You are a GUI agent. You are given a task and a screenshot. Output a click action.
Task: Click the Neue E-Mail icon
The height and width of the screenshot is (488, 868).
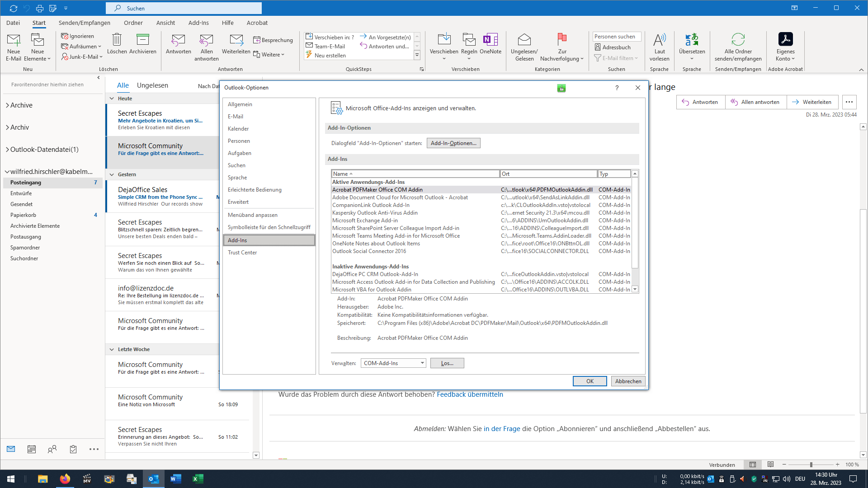click(14, 40)
